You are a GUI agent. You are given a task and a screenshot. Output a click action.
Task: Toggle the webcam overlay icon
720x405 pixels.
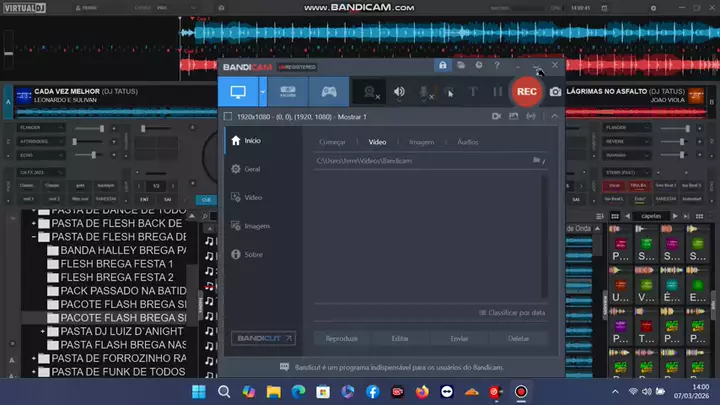pos(372,92)
